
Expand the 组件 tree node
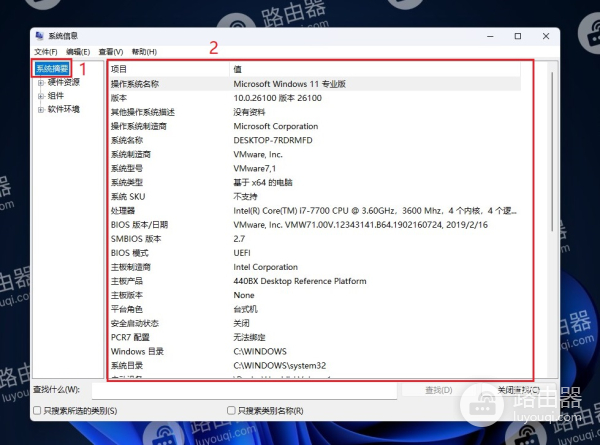click(x=41, y=96)
